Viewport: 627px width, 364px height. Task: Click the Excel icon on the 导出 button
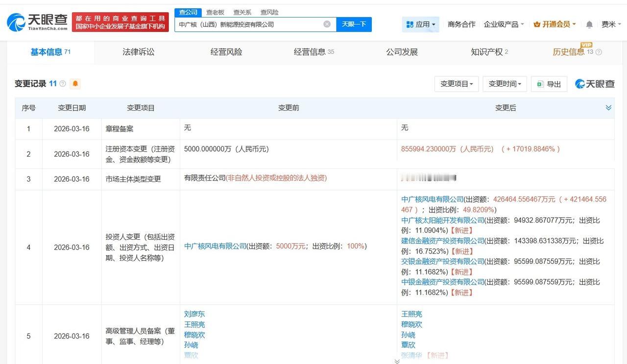pos(540,84)
